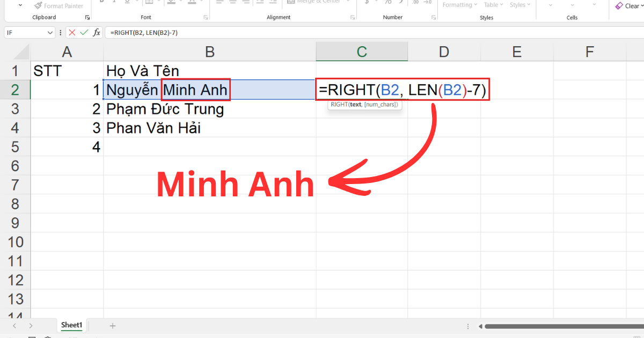This screenshot has width=644, height=338.
Task: Open the Fill Color swatch
Action: (x=172, y=3)
